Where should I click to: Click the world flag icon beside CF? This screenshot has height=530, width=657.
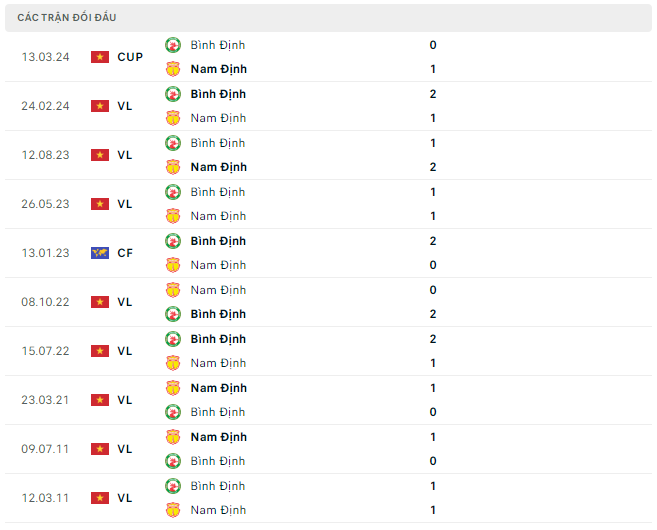coord(100,253)
